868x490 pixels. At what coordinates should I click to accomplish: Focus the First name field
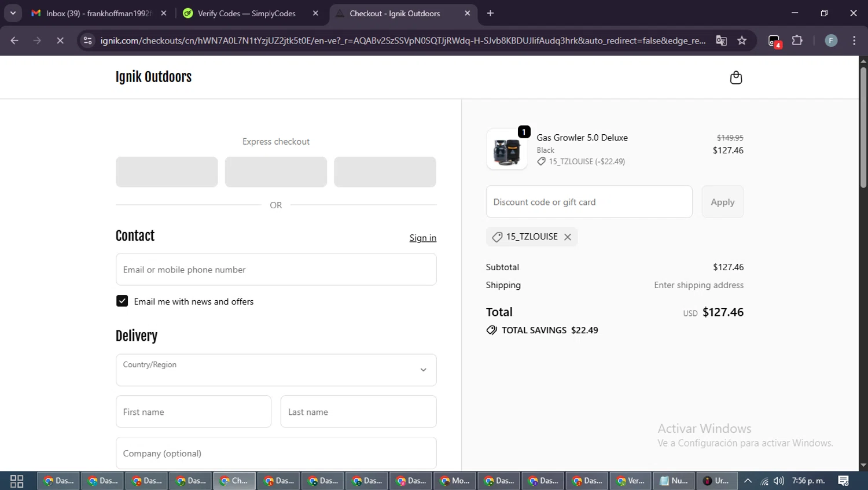[193, 412]
